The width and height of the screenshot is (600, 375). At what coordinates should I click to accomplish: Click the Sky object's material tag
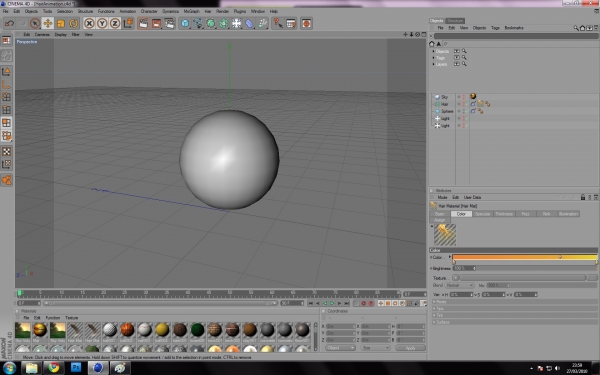(x=473, y=96)
